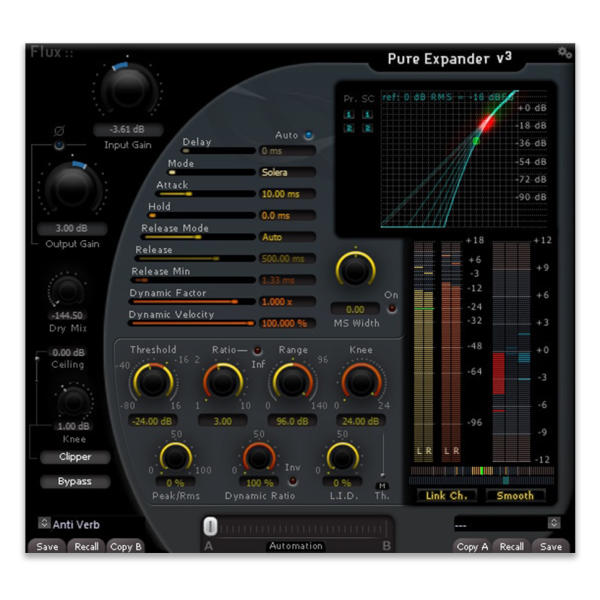Toggle SC channel 1 box

point(367,114)
